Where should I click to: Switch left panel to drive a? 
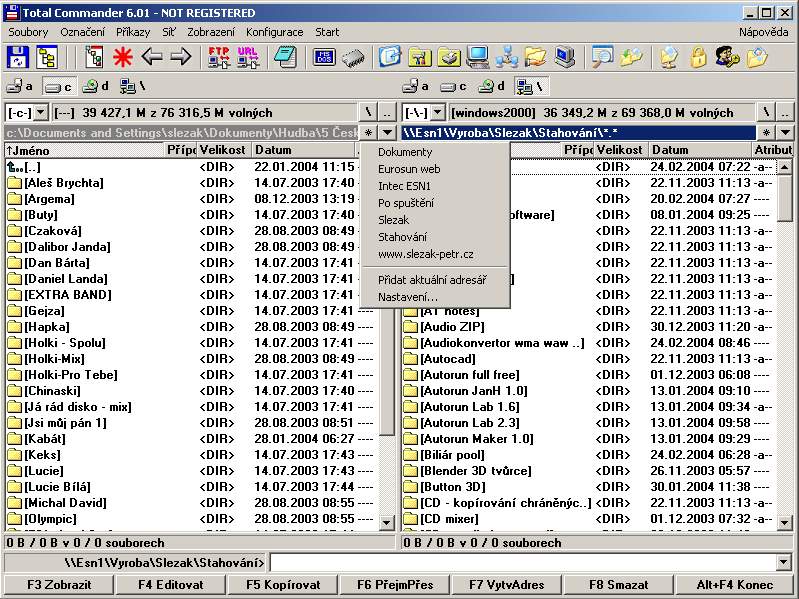click(x=20, y=87)
